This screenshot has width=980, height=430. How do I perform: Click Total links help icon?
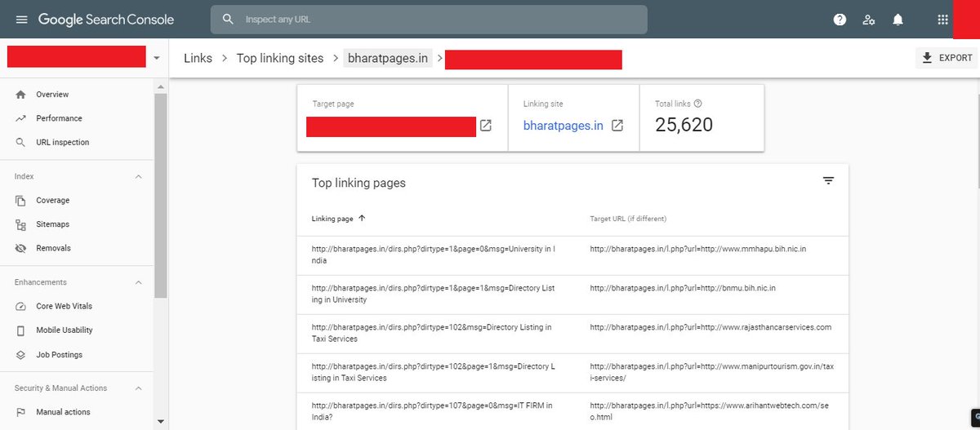pyautogui.click(x=697, y=104)
